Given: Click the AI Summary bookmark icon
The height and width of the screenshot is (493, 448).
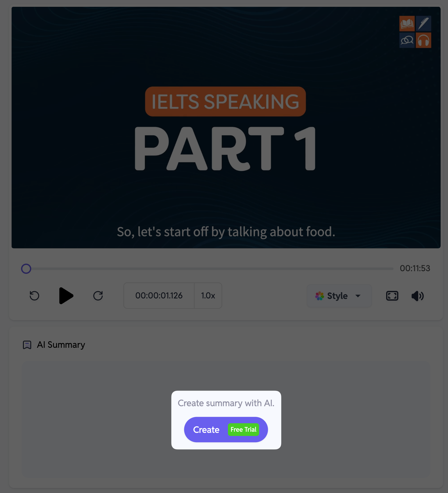Looking at the screenshot, I should click(27, 345).
